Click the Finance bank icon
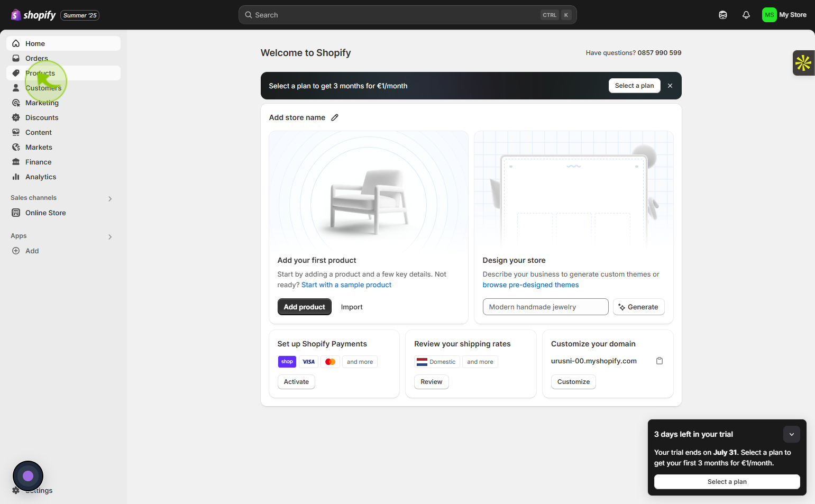The image size is (815, 504). coord(16,162)
